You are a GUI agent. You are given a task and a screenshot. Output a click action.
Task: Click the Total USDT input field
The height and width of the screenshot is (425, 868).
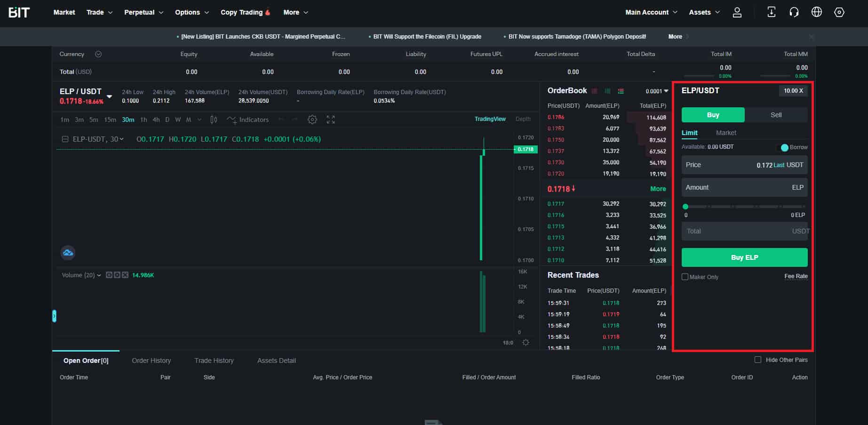coord(744,231)
